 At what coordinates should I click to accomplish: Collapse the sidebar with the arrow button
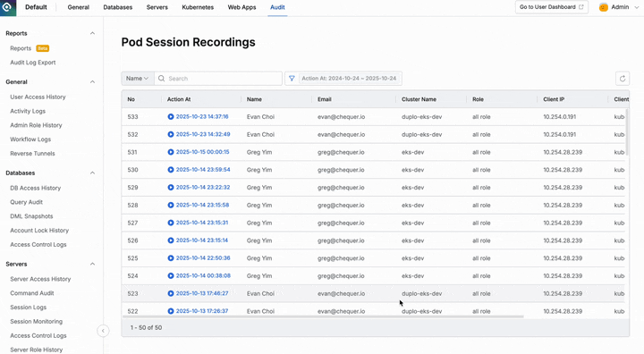pyautogui.click(x=103, y=331)
